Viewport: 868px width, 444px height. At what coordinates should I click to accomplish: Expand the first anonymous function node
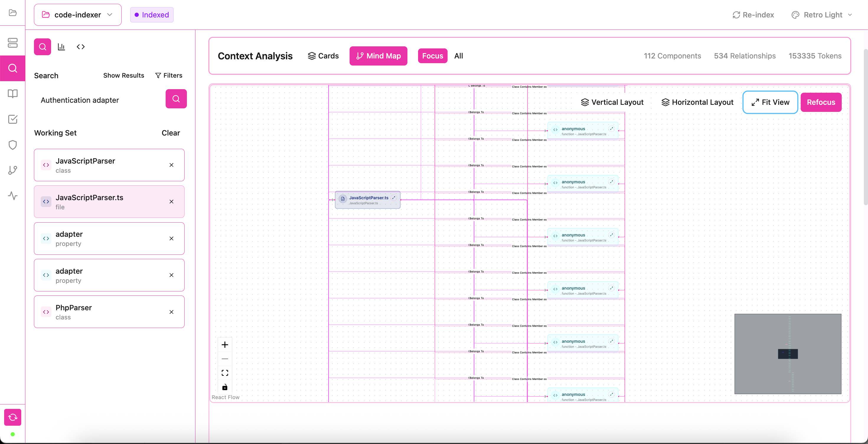(611, 129)
